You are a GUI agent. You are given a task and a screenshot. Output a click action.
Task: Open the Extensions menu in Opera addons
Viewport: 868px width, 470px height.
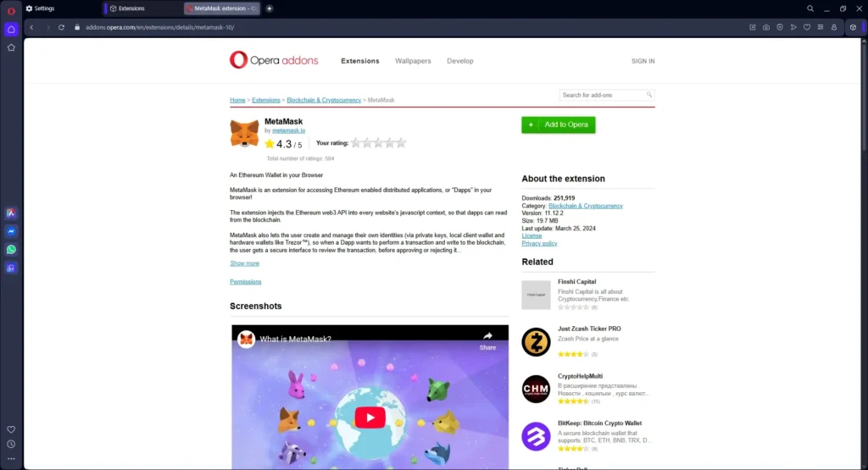pyautogui.click(x=359, y=61)
